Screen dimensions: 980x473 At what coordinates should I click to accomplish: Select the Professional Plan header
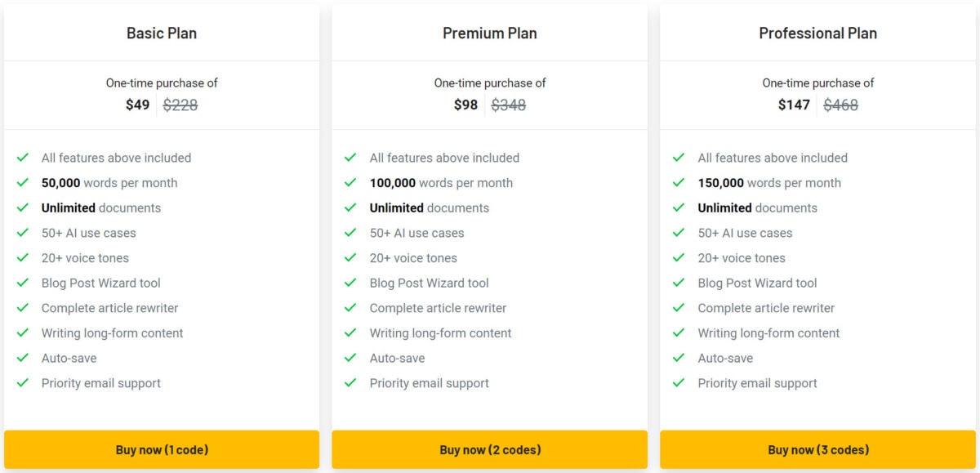817,33
